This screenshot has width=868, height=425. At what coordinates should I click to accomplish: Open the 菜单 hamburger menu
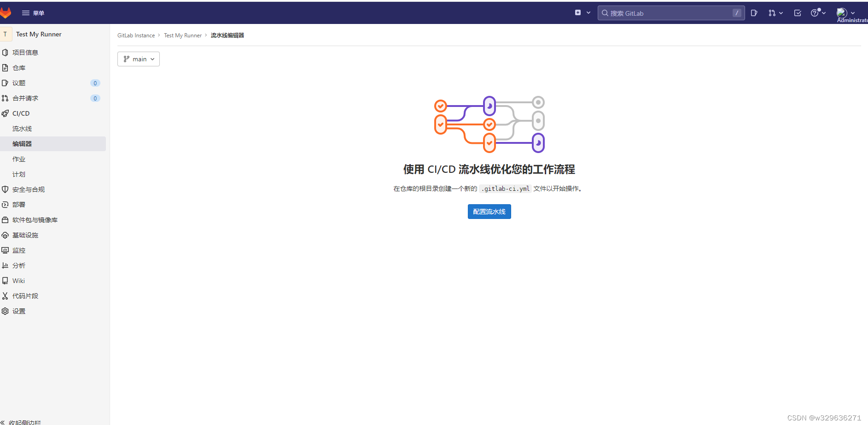[x=33, y=13]
